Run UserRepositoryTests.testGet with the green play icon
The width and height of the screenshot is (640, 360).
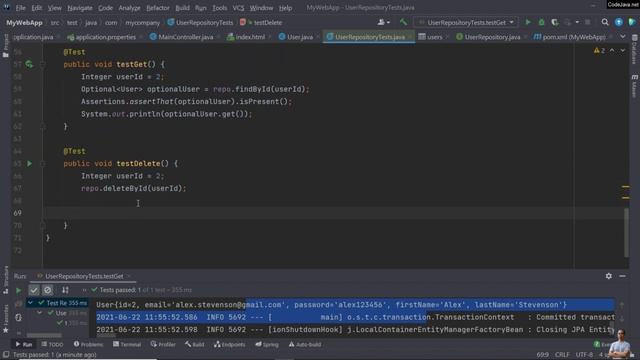[528, 22]
